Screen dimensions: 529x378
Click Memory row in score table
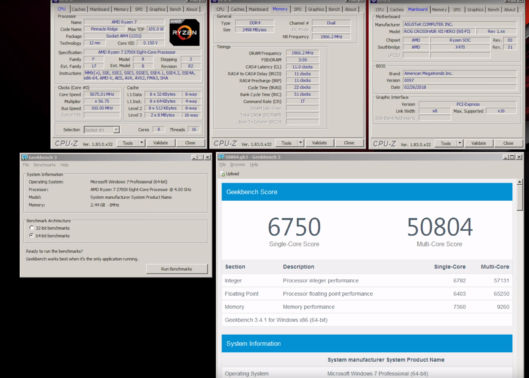point(367,307)
